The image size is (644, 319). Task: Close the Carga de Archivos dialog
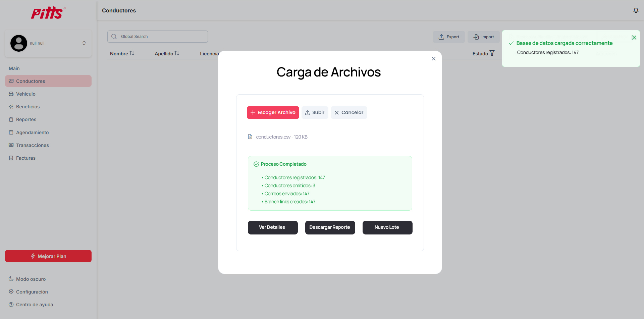click(x=433, y=59)
